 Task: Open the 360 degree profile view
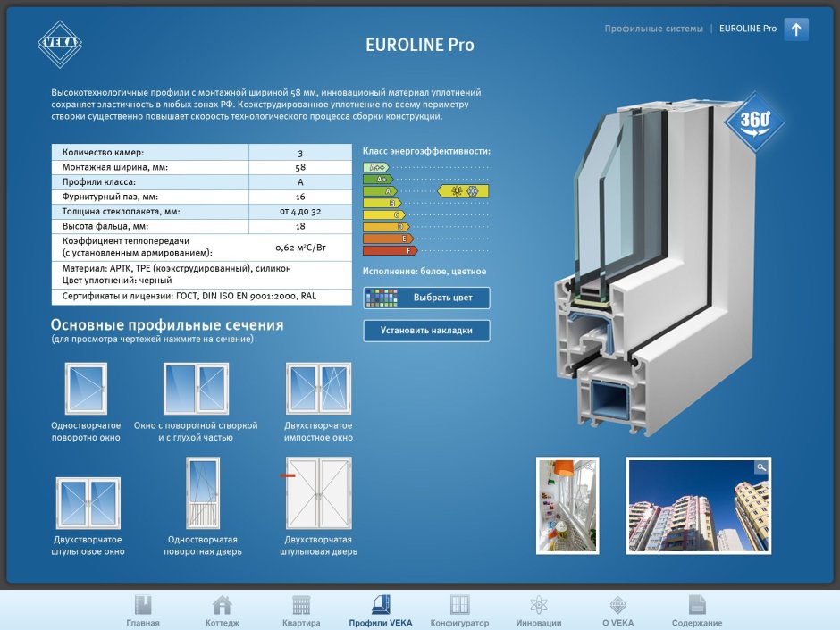pos(754,122)
